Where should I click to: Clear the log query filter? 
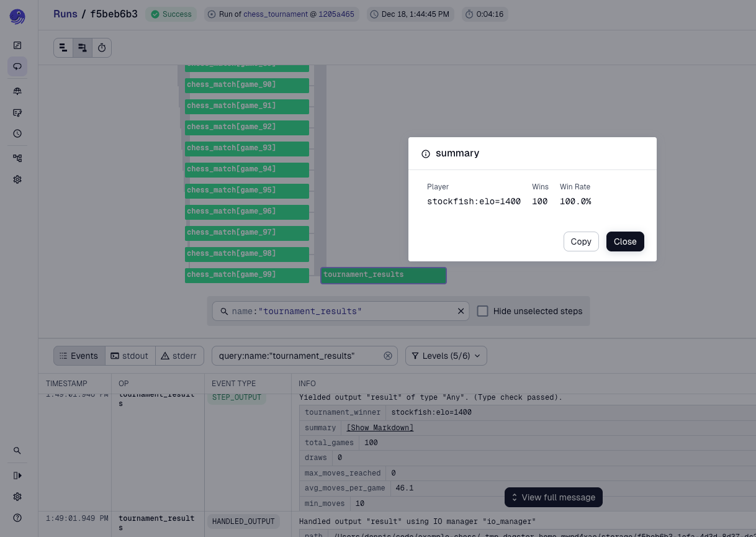(388, 356)
